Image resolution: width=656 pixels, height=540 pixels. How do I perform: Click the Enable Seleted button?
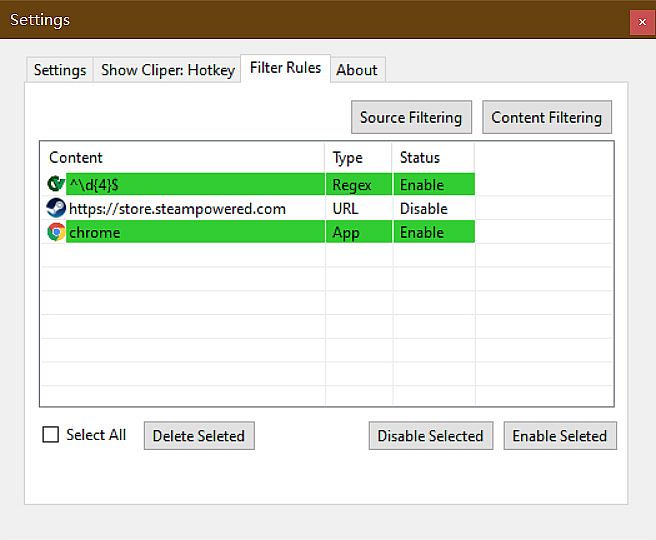(560, 436)
